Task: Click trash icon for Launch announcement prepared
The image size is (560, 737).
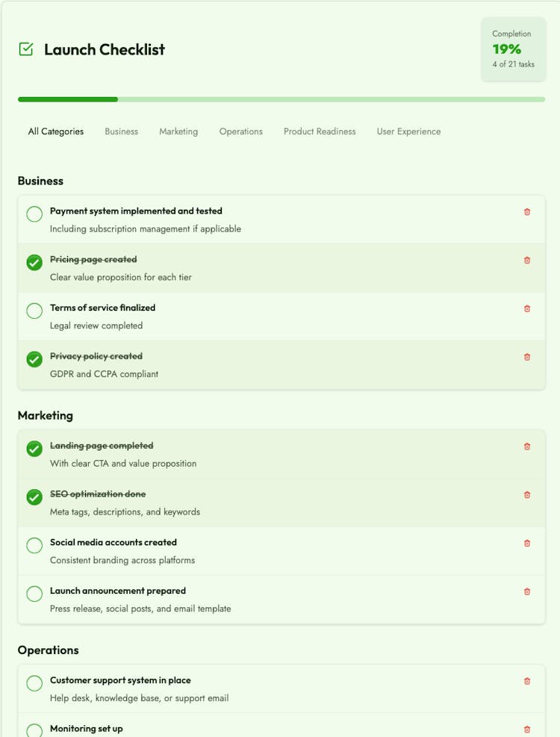Action: click(x=526, y=591)
